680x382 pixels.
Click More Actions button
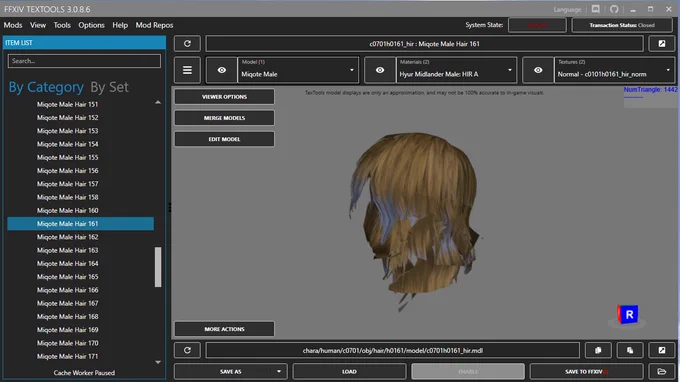(x=224, y=329)
